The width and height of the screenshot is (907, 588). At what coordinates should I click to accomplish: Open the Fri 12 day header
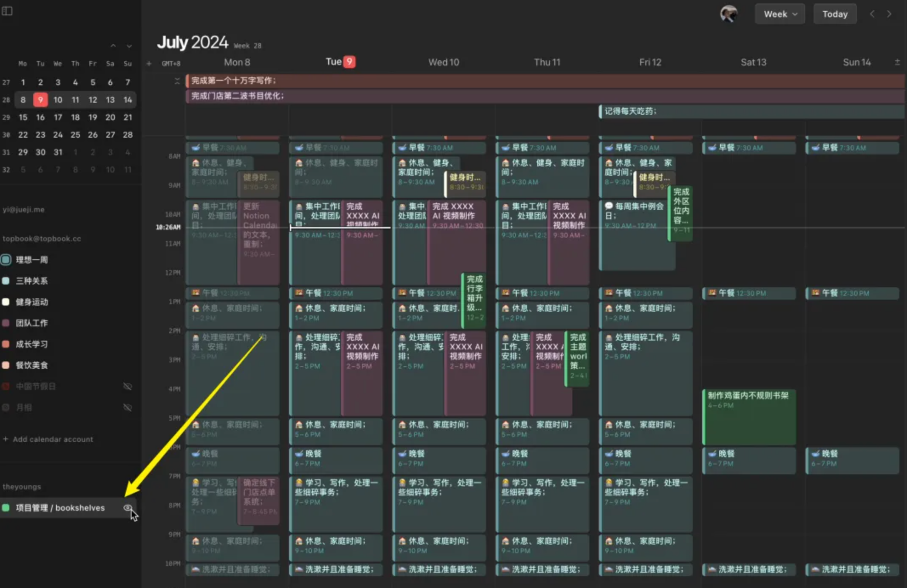click(650, 62)
